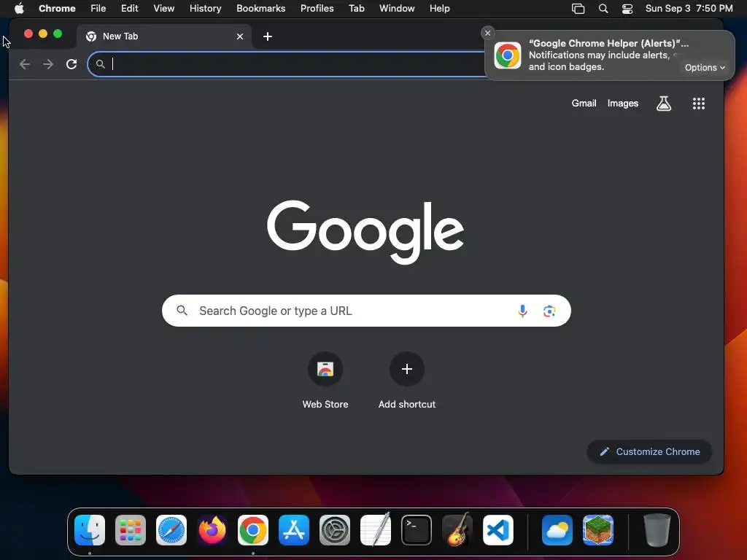747x560 pixels.
Task: Click the Google search box
Action: click(x=366, y=311)
